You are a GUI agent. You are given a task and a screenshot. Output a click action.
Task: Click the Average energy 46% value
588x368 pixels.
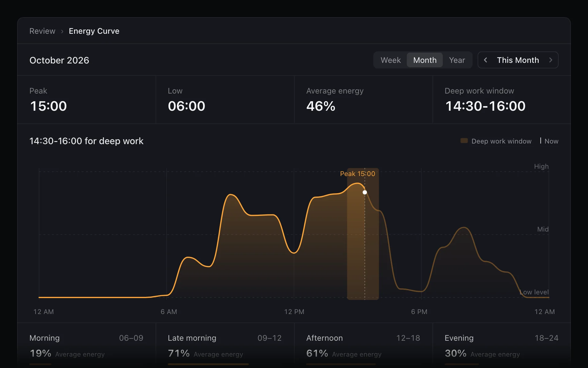tap(321, 106)
